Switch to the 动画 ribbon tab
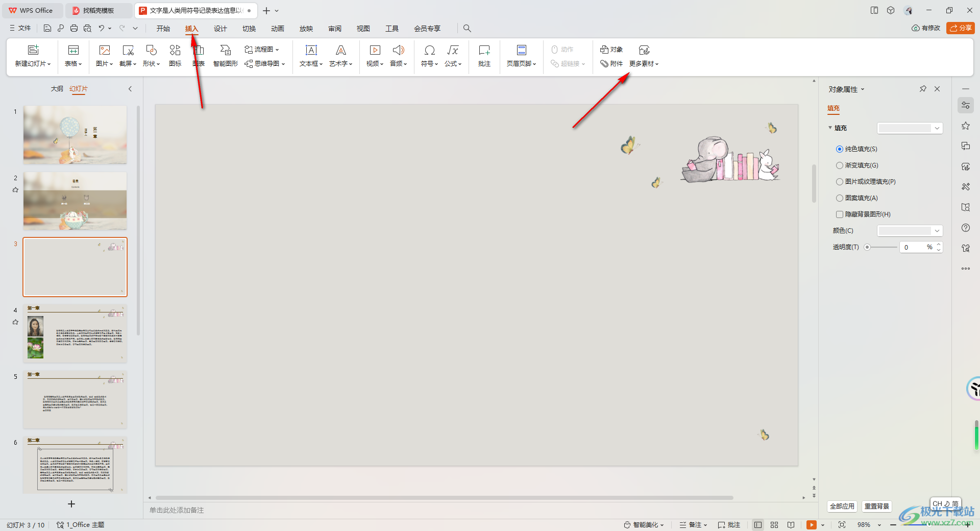The image size is (980, 531). tap(278, 29)
